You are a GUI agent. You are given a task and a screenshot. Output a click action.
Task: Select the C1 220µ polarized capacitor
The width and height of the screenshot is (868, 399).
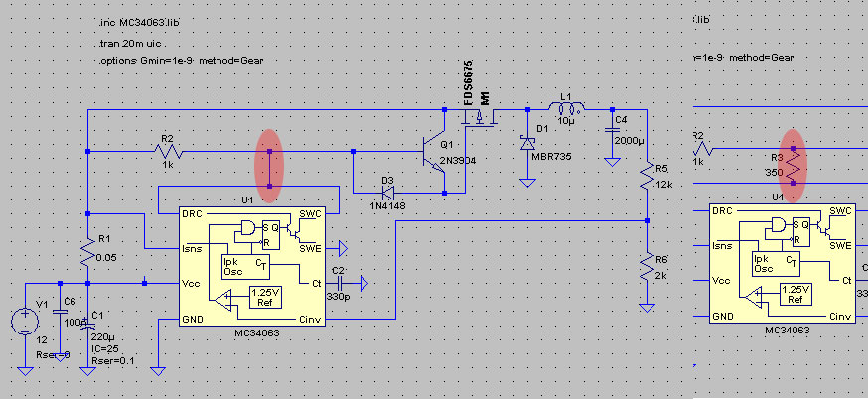[86, 325]
